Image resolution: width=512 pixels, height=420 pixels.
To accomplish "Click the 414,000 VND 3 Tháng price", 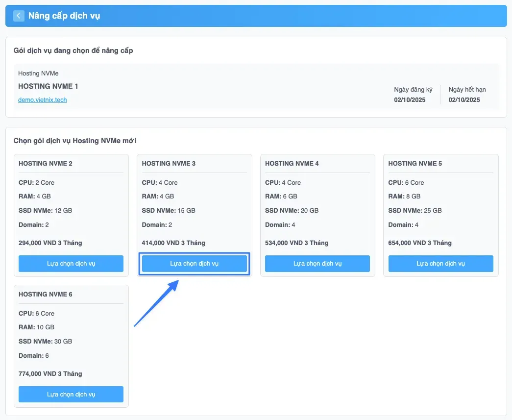I will tap(173, 243).
